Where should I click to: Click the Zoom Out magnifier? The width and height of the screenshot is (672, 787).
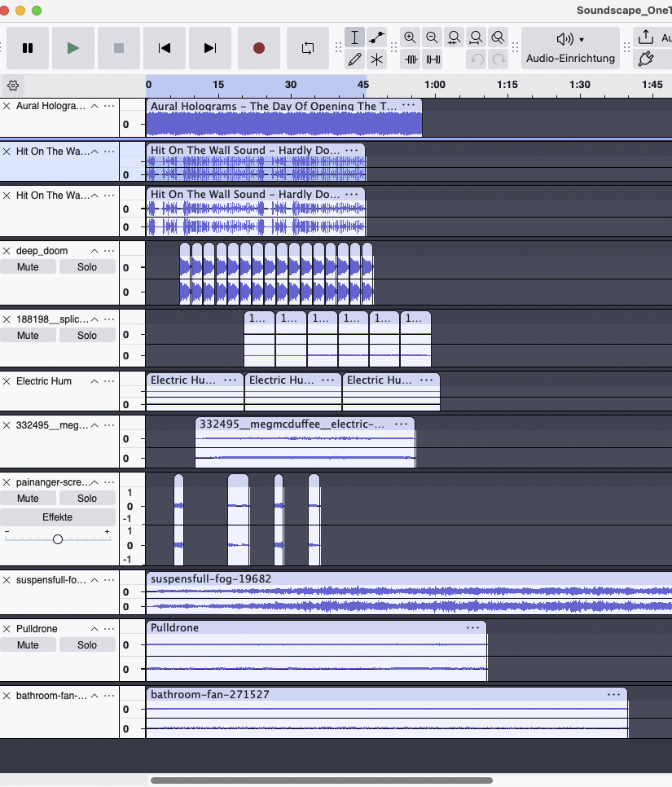[432, 37]
